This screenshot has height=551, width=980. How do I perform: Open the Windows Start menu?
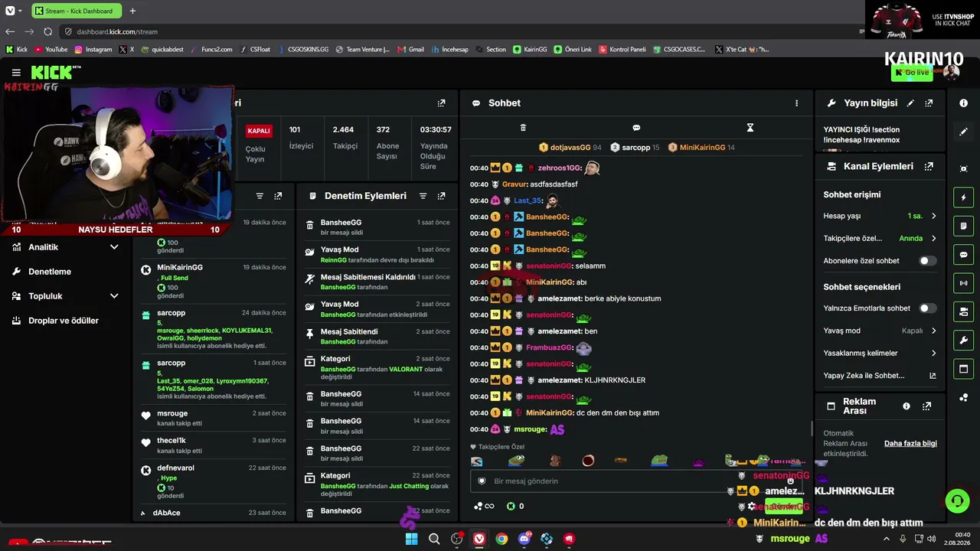(x=411, y=539)
